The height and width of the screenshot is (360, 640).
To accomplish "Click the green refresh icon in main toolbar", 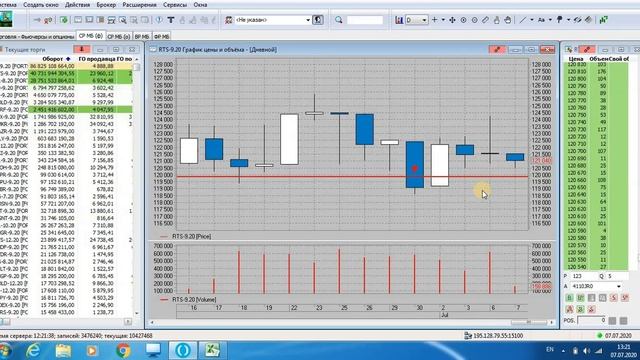I will (64, 20).
